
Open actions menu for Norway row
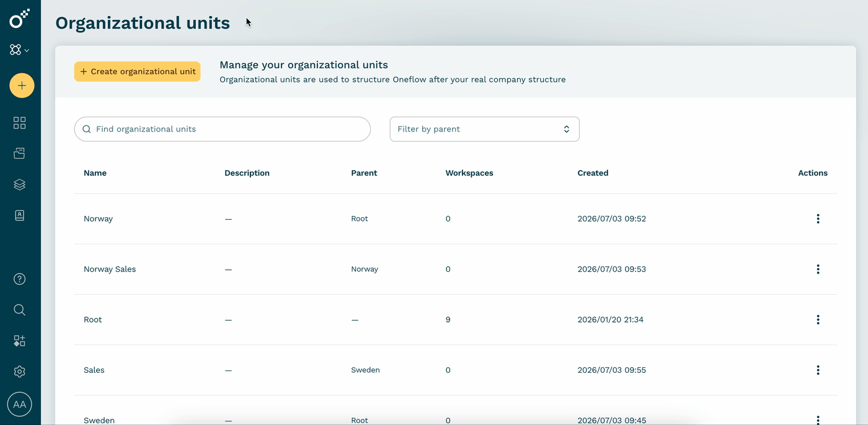pyautogui.click(x=818, y=218)
